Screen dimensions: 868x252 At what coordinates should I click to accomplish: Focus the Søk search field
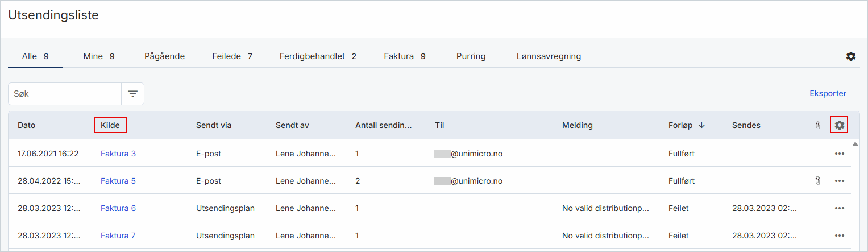pyautogui.click(x=65, y=94)
